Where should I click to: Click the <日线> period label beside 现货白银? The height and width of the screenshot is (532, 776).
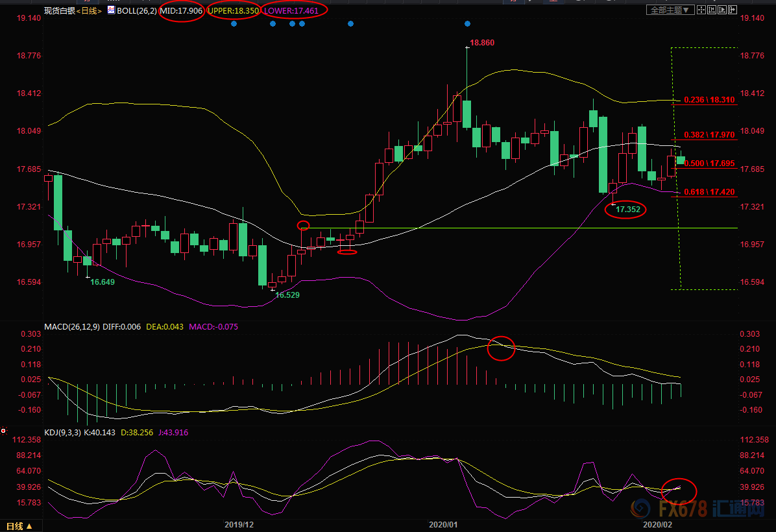pyautogui.click(x=89, y=11)
